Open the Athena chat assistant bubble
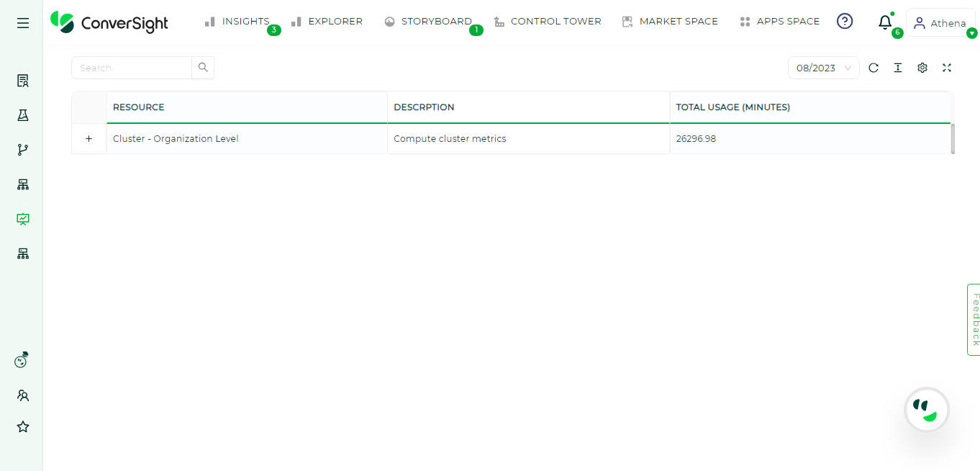This screenshot has height=471, width=980. pos(927,410)
